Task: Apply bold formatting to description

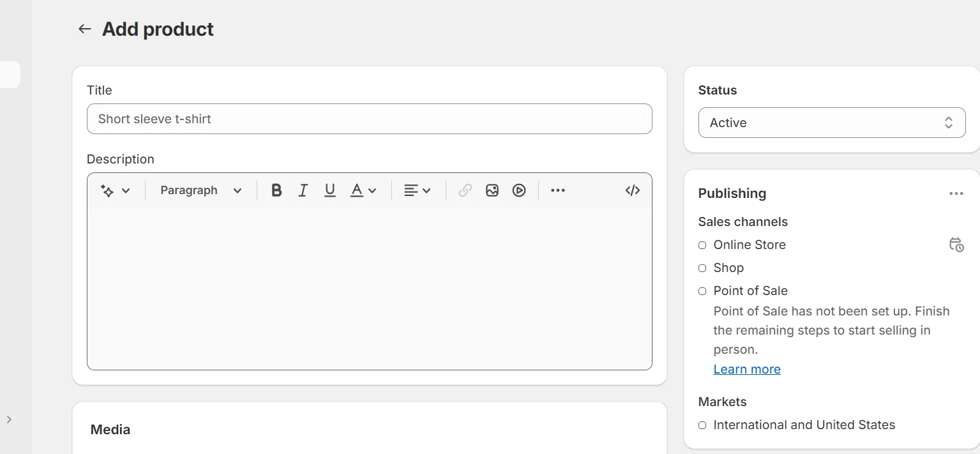Action: (276, 190)
